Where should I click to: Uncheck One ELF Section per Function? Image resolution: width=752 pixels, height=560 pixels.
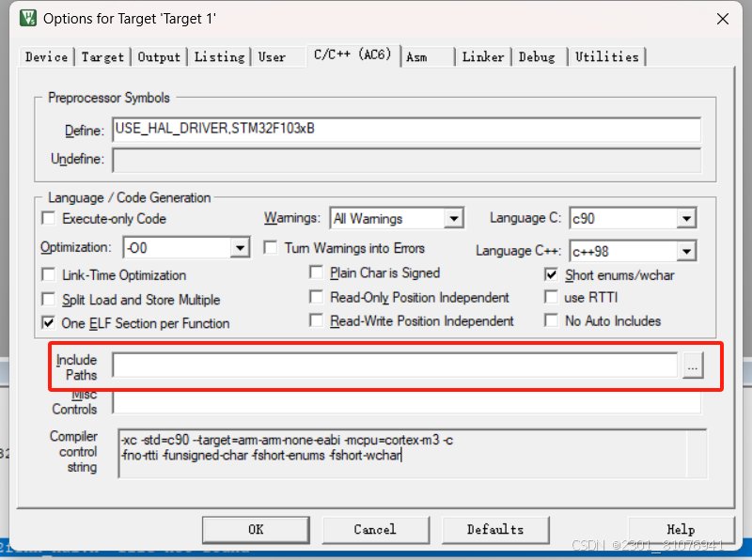(49, 322)
